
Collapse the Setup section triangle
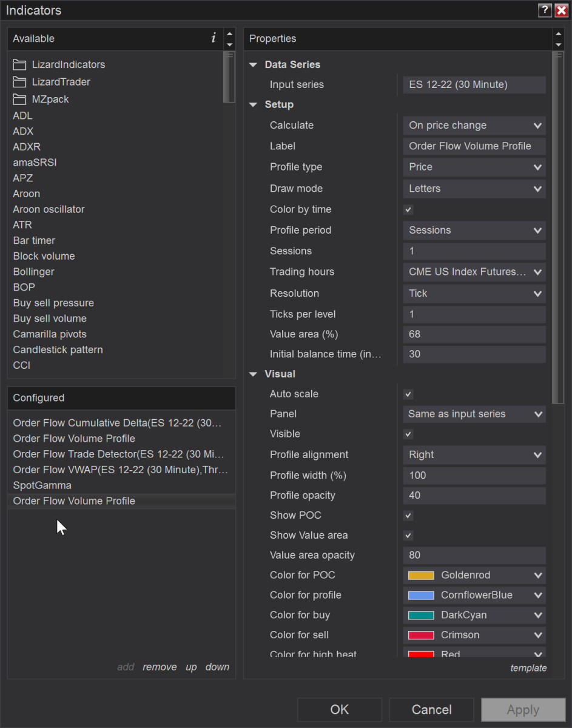tap(254, 105)
